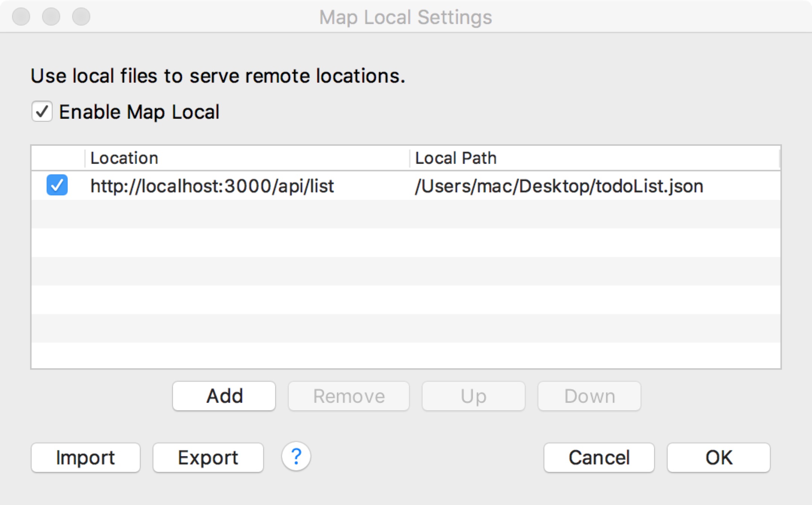Uncheck the localhost:3000/api/list mapping checkbox
The image size is (812, 505).
pyautogui.click(x=57, y=185)
